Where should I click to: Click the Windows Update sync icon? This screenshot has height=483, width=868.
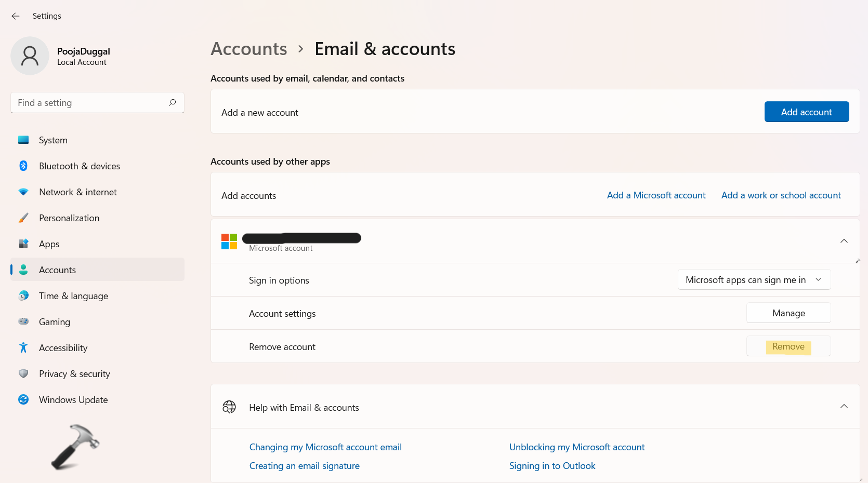pyautogui.click(x=23, y=400)
